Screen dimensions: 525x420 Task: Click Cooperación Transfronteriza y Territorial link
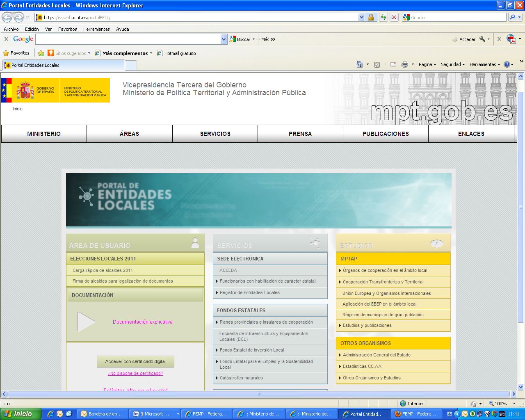click(383, 282)
